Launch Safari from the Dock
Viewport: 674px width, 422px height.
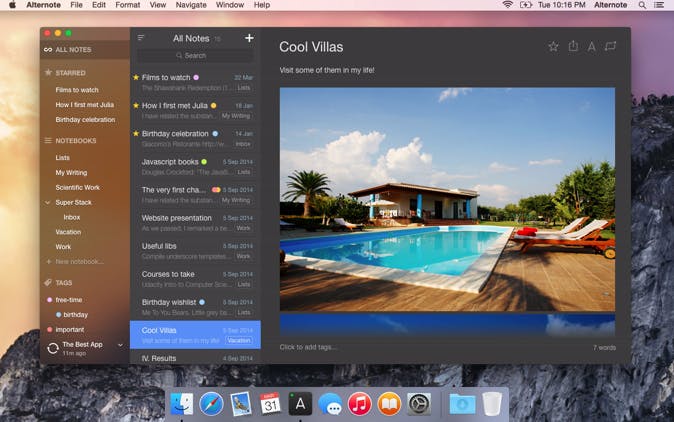[x=211, y=404]
